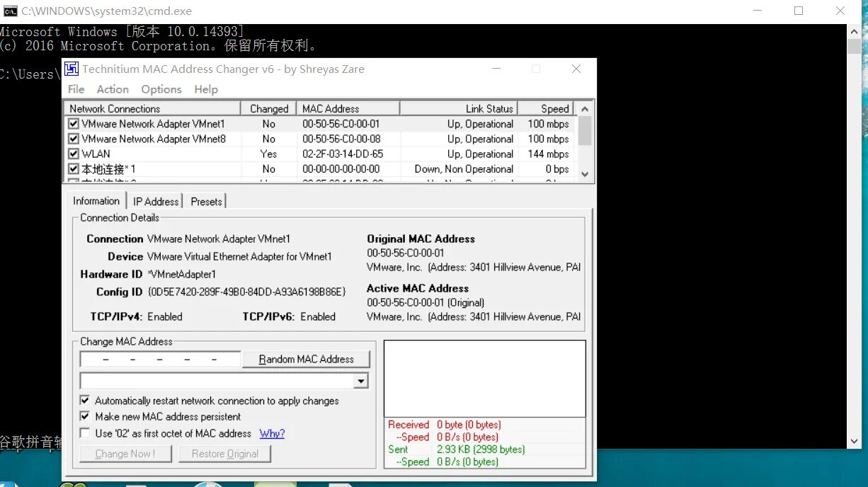This screenshot has height=487, width=868.
Task: Sort by Speed column header
Action: pyautogui.click(x=547, y=108)
